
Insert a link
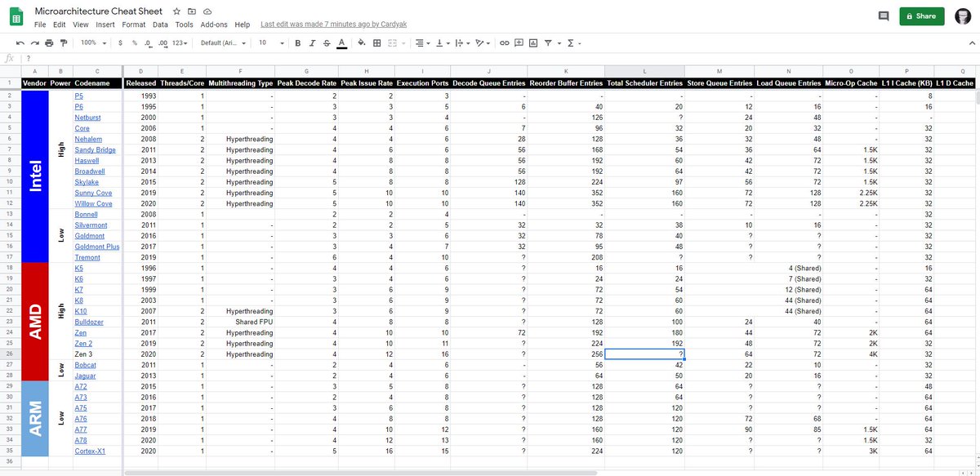(504, 42)
